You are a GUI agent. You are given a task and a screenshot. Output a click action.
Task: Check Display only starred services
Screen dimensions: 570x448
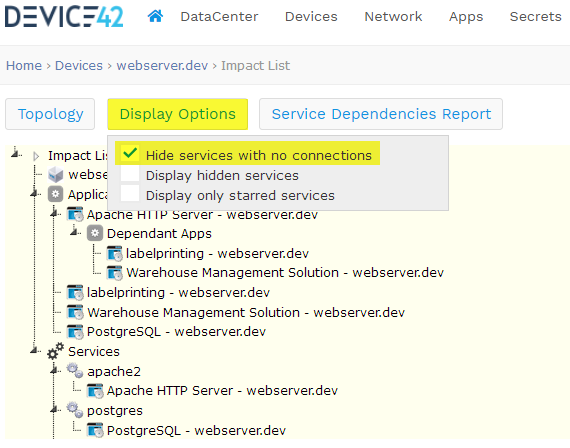130,193
